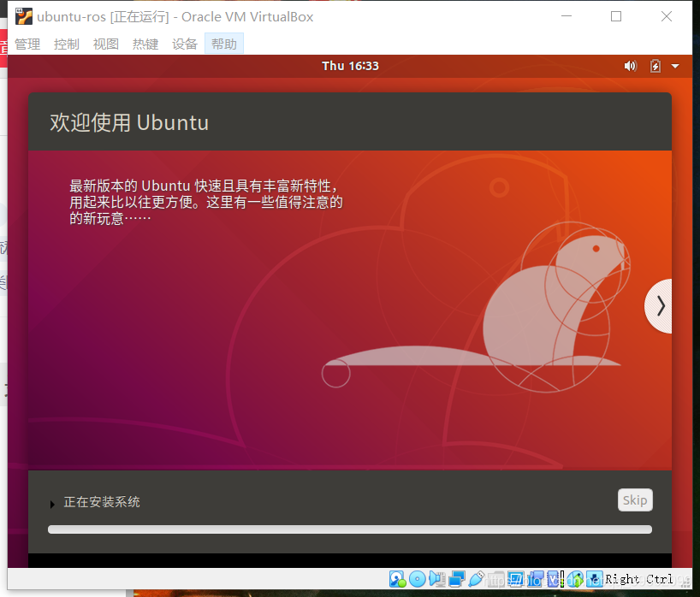
Task: Click the USB devices status icon
Action: tap(477, 579)
